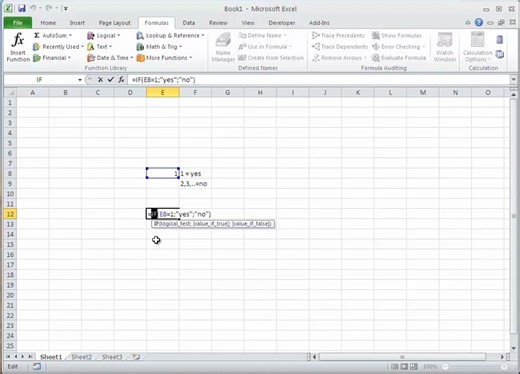This screenshot has height=374, width=520.
Task: Open the File tab
Action: click(x=18, y=23)
